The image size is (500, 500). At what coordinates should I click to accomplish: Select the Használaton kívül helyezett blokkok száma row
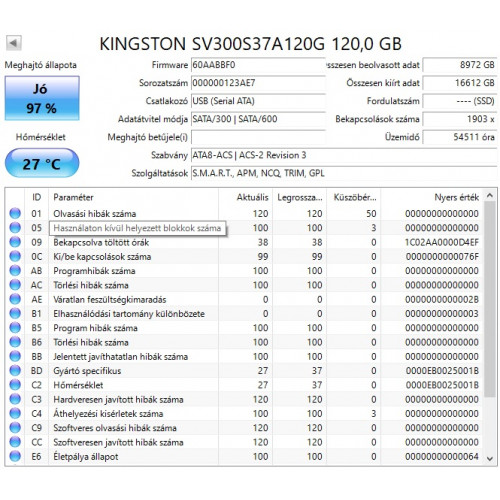[244, 228]
